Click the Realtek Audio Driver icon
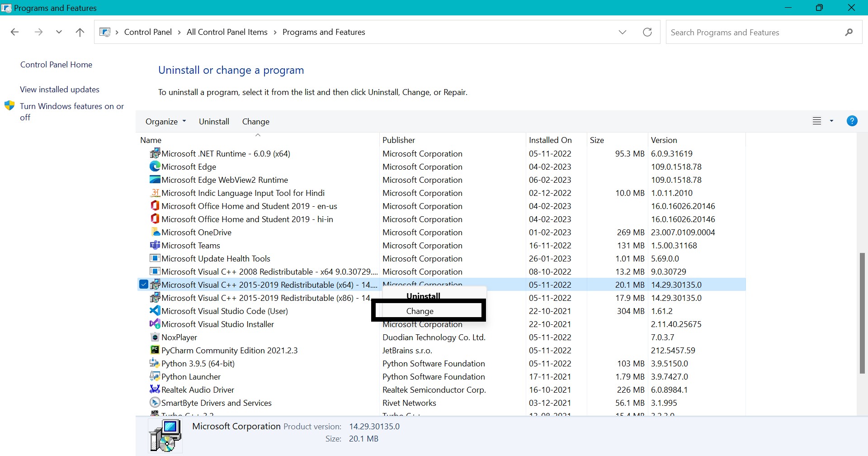 (155, 389)
